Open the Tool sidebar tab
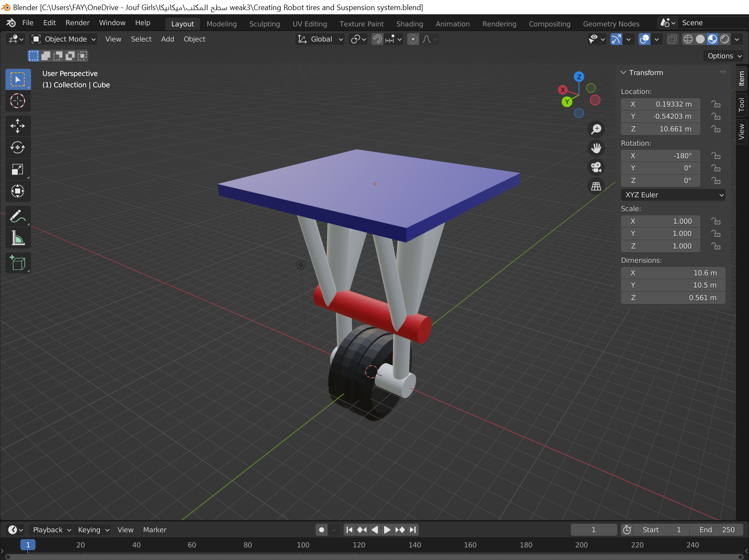Image resolution: width=749 pixels, height=560 pixels. point(741,105)
